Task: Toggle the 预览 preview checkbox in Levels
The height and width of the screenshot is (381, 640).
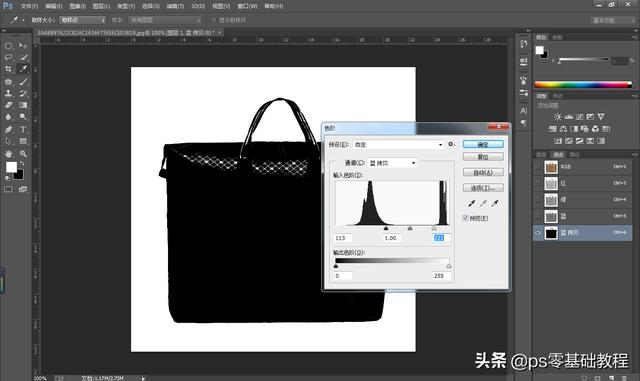Action: tap(465, 218)
